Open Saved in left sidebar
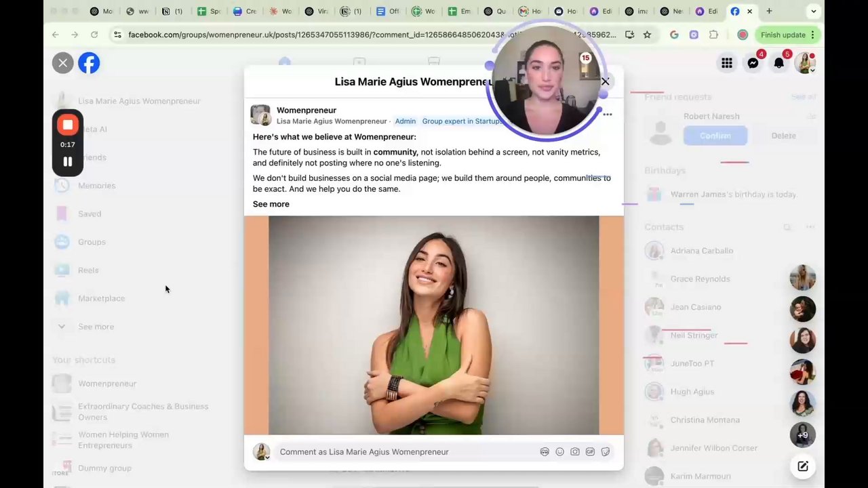The image size is (868, 488). [88, 214]
